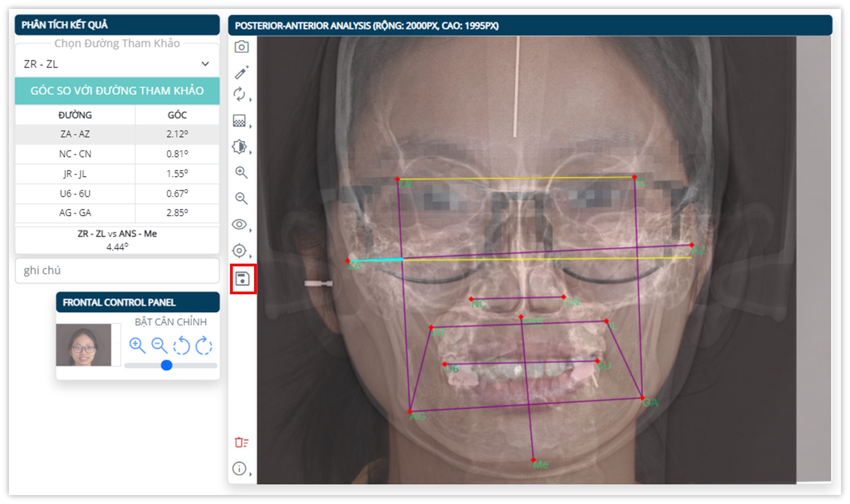The width and height of the screenshot is (850, 504).
Task: Click the AG landmark point
Action: [x=410, y=411]
